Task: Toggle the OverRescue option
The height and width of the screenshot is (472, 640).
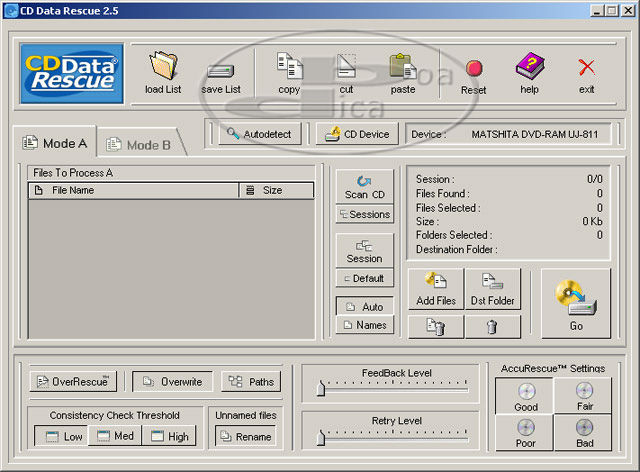Action: 74,381
